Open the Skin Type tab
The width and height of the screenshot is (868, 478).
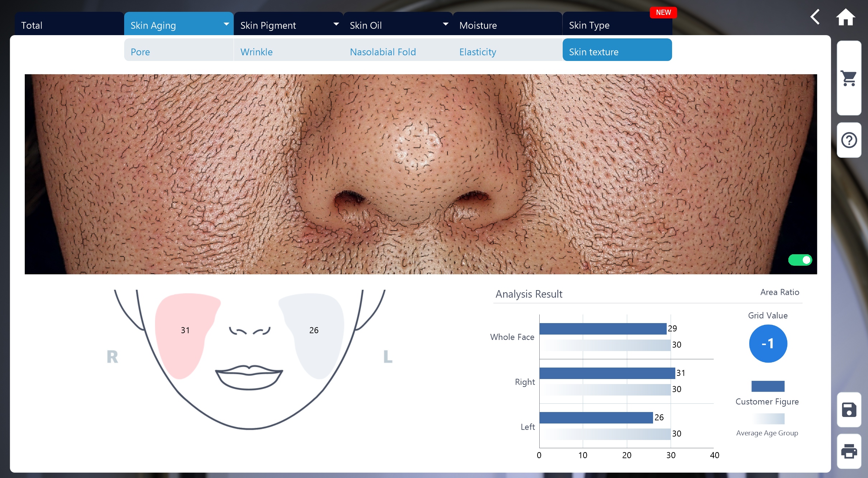(617, 24)
